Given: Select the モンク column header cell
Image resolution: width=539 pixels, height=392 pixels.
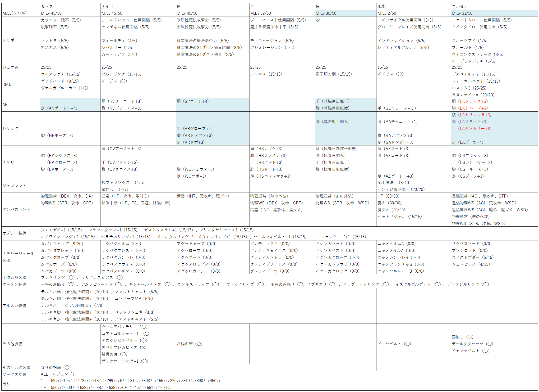Looking at the screenshot, I should tap(46, 6).
